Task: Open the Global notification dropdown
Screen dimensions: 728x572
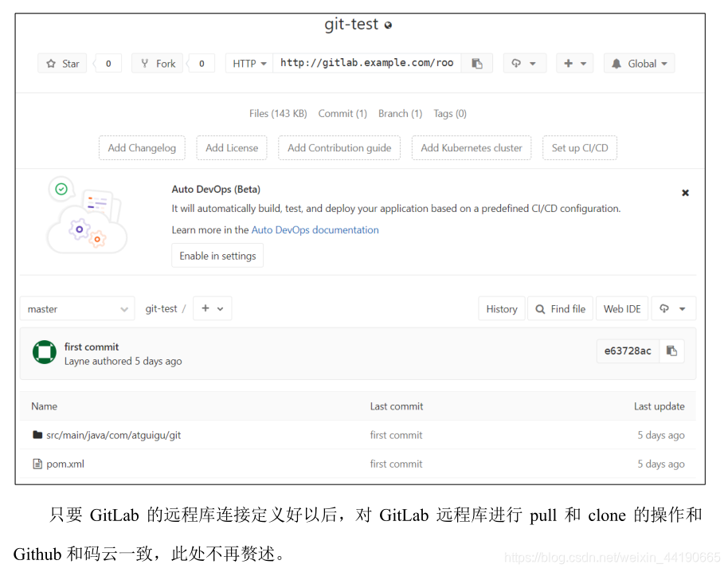Action: pyautogui.click(x=640, y=64)
